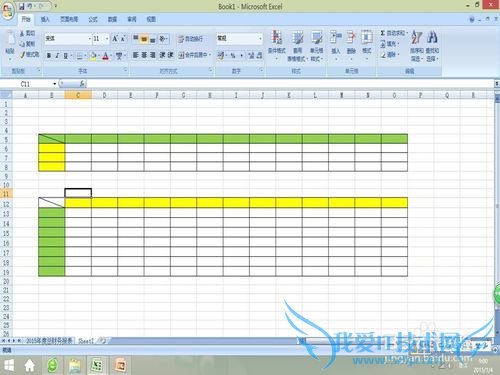Click the insert function fx button

[82, 84]
